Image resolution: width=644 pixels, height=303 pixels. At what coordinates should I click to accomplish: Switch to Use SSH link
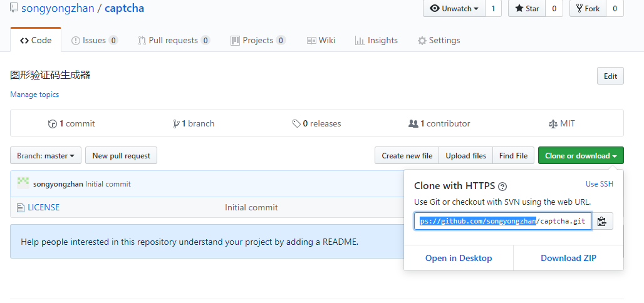(599, 184)
